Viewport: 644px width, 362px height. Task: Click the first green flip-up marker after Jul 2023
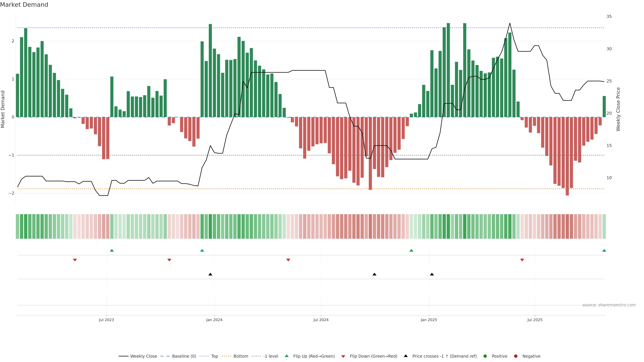coord(112,250)
